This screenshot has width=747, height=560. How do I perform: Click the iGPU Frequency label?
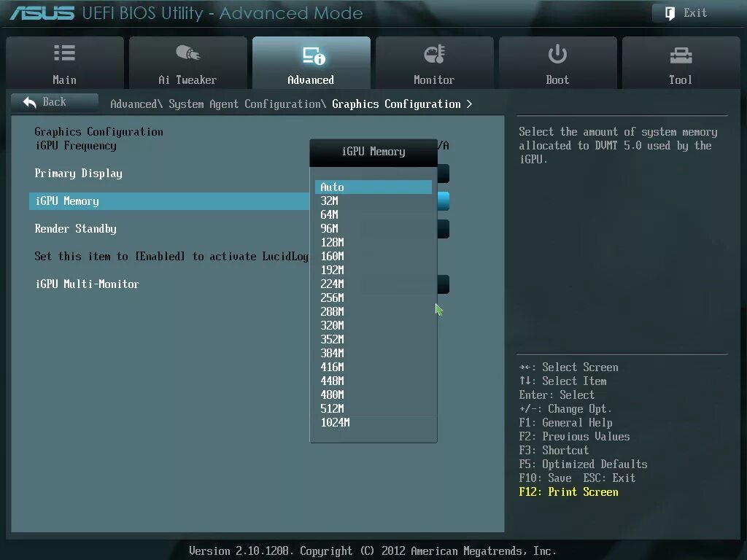[x=76, y=146]
